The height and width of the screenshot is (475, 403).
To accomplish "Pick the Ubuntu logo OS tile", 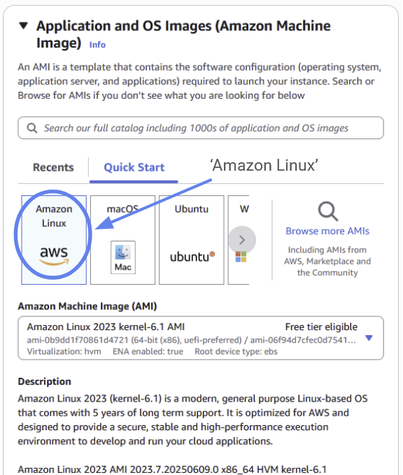I will click(x=191, y=240).
